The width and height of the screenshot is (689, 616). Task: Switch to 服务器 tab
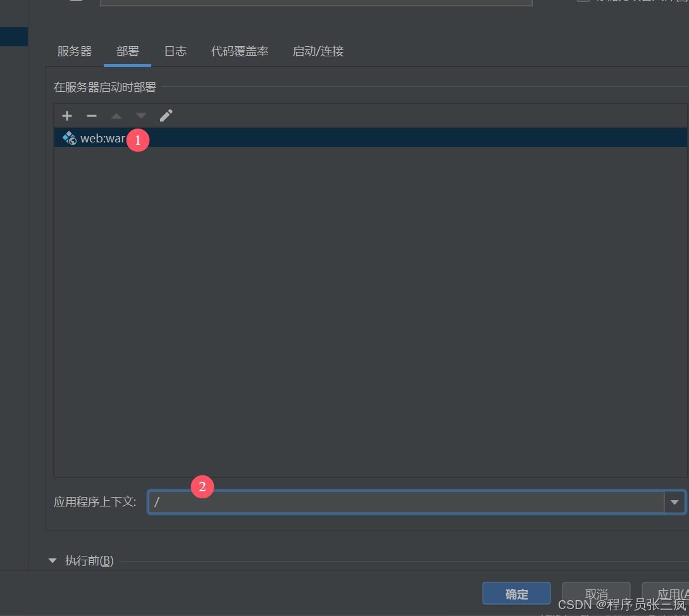click(74, 51)
